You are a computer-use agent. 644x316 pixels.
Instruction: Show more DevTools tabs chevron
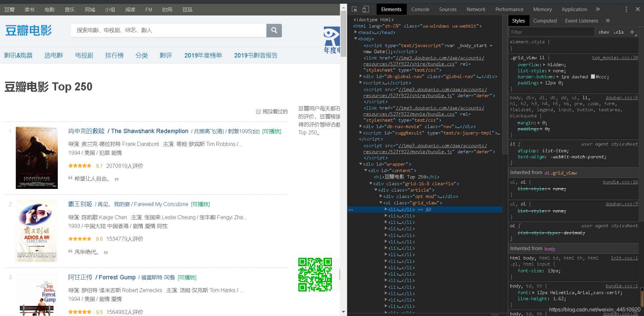coord(598,9)
